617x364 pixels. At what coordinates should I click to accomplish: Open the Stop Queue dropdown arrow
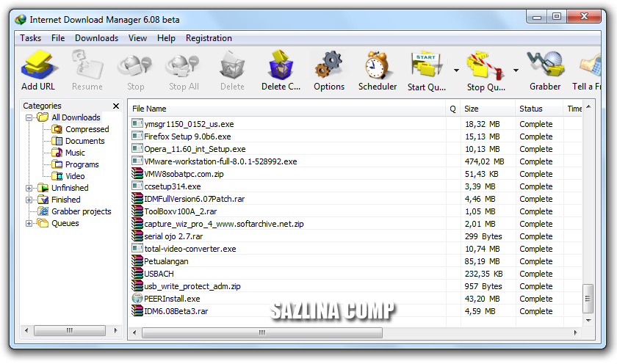[516, 70]
